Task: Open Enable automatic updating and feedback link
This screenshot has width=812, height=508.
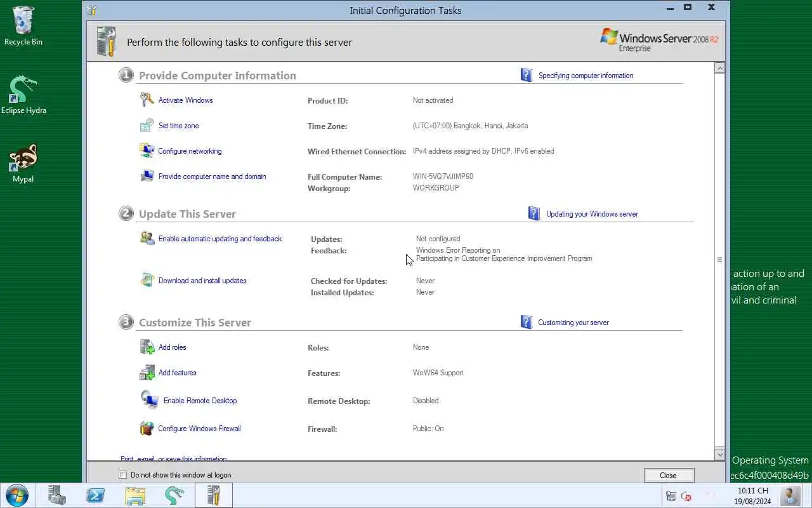Action: [x=220, y=239]
